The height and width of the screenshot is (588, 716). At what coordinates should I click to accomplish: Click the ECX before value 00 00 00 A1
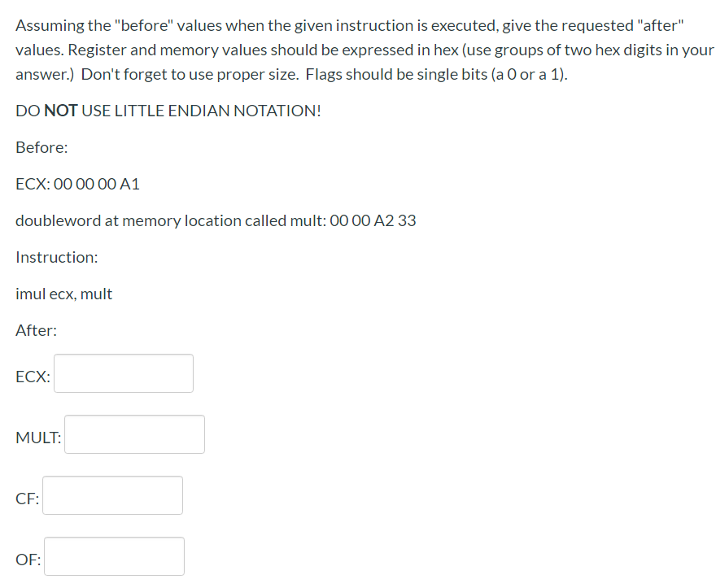coord(77,184)
